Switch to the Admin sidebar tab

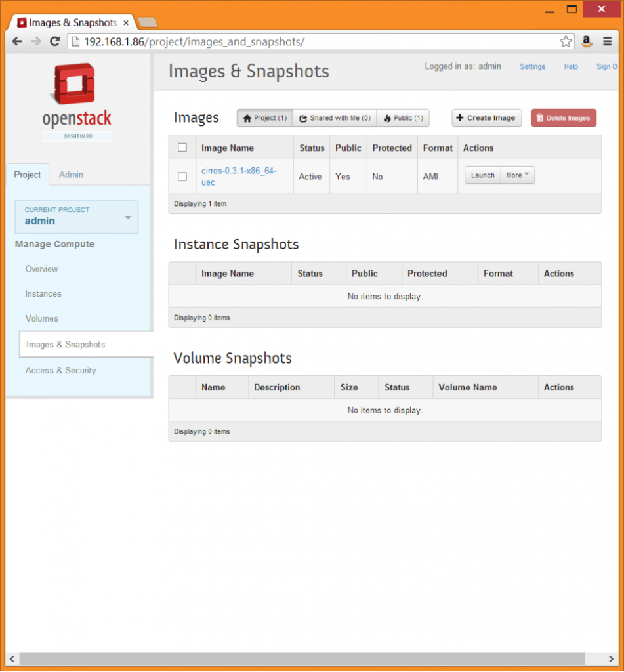(71, 175)
